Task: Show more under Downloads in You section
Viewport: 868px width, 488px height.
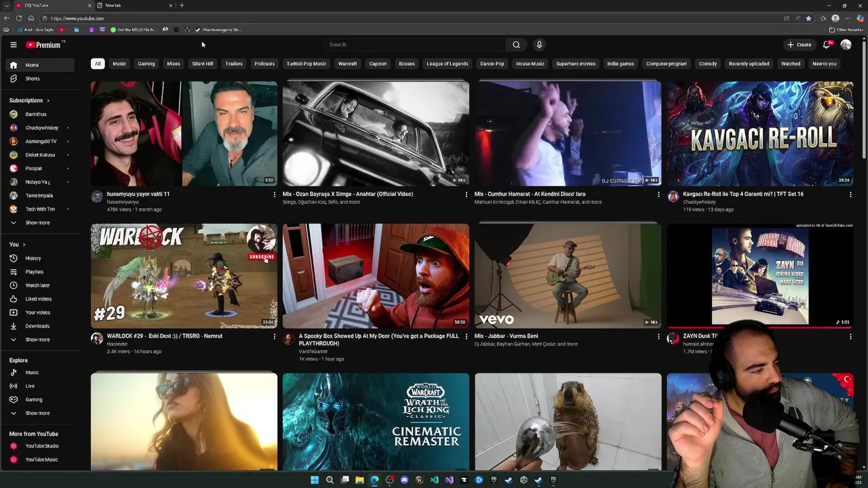Action: [41, 340]
